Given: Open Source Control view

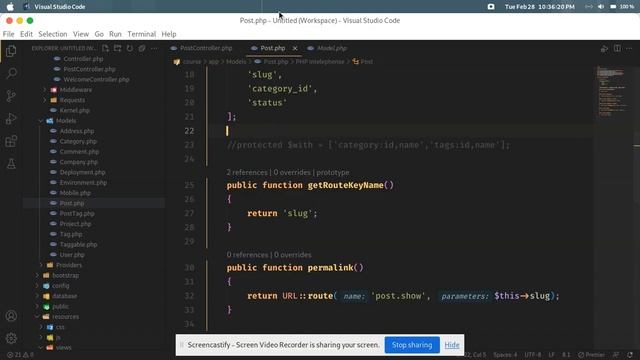Looking at the screenshot, I should [x=11, y=96].
